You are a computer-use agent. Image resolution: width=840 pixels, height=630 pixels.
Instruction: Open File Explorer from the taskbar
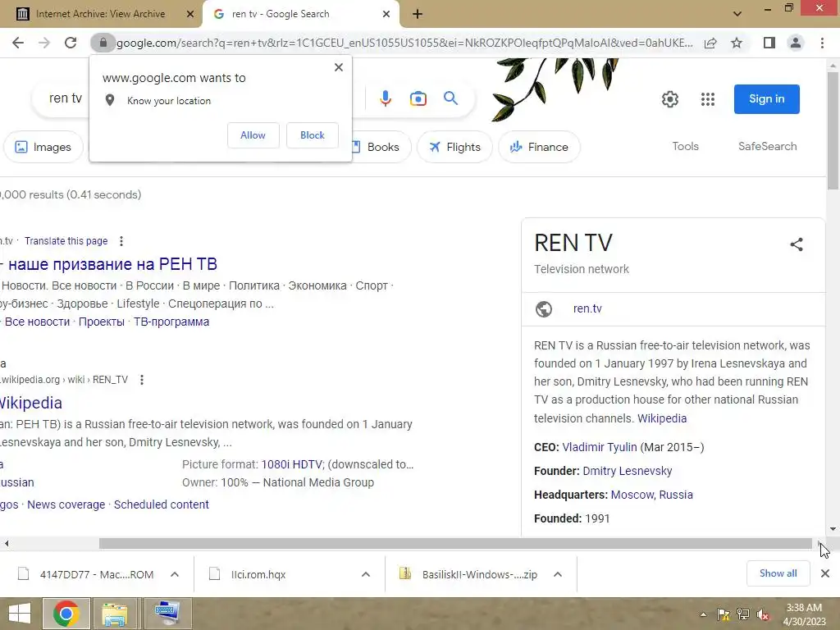(115, 614)
